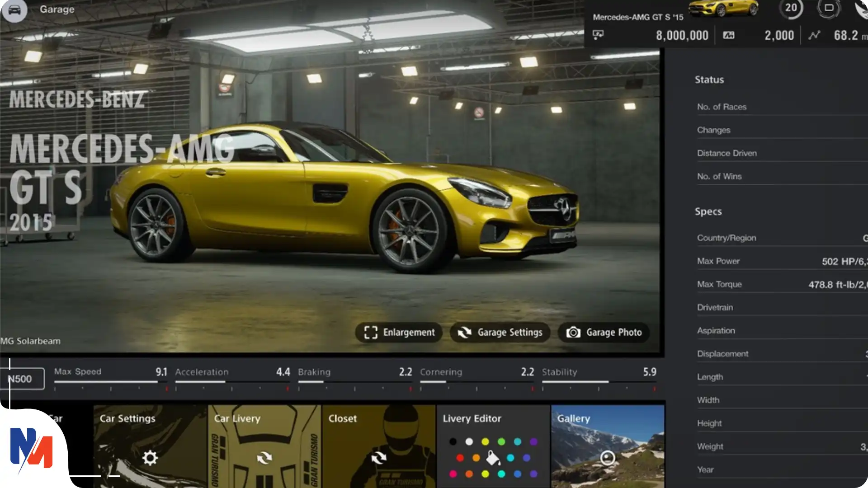The width and height of the screenshot is (868, 488).
Task: Click the swap icon in Car Livery
Action: 264,458
